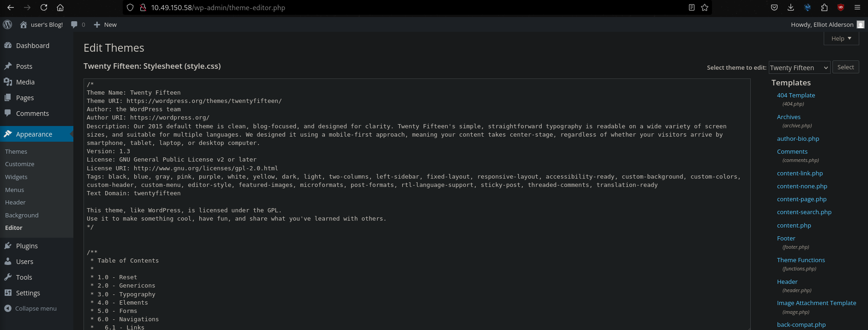Screen dimensions: 868x330
Task: Open the theme selection dropdown
Action: coord(799,67)
